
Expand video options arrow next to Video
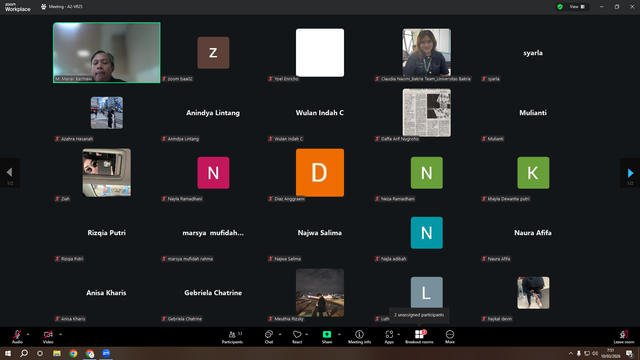(60, 334)
